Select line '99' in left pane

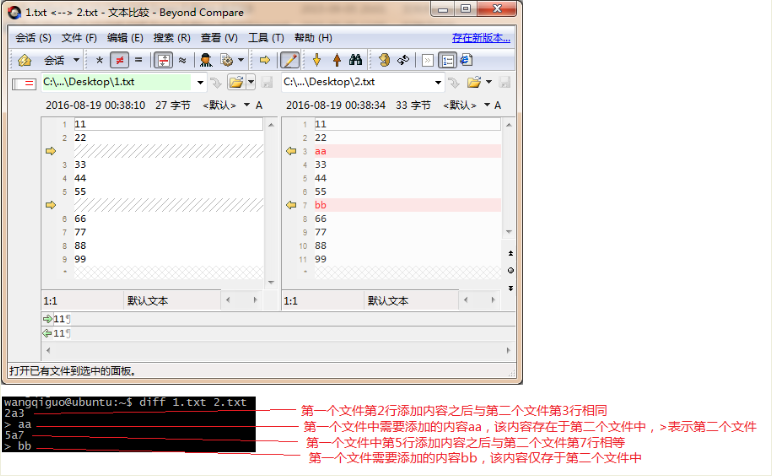168,259
